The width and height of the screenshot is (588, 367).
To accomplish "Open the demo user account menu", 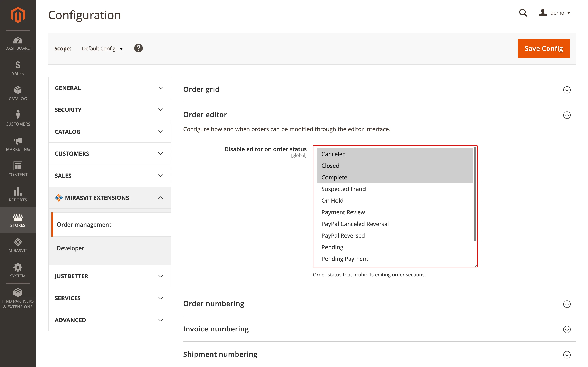I will click(x=556, y=13).
